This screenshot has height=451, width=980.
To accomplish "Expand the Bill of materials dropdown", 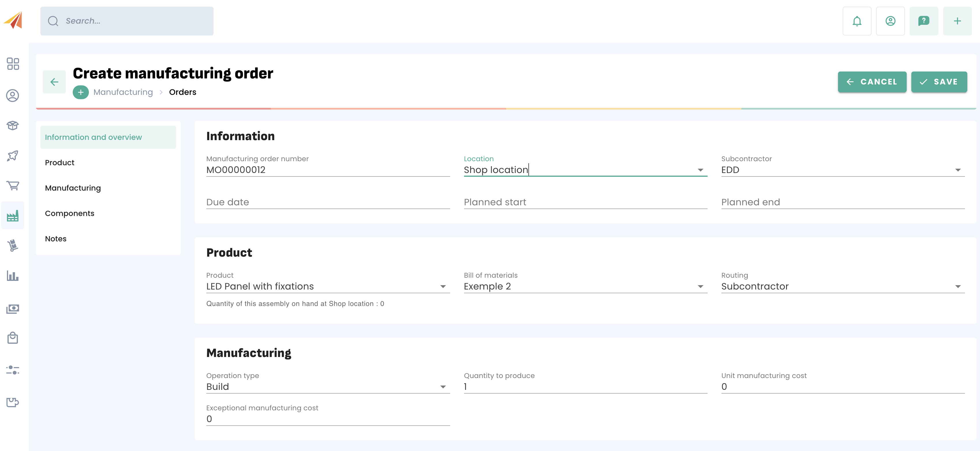I will tap(700, 286).
